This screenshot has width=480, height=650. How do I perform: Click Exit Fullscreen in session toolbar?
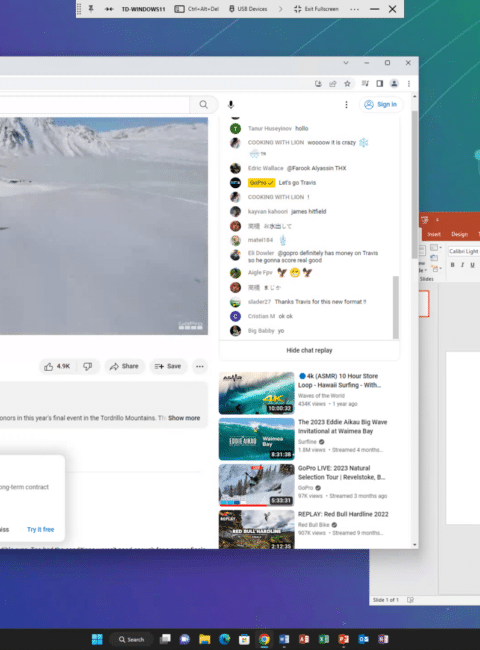316,9
